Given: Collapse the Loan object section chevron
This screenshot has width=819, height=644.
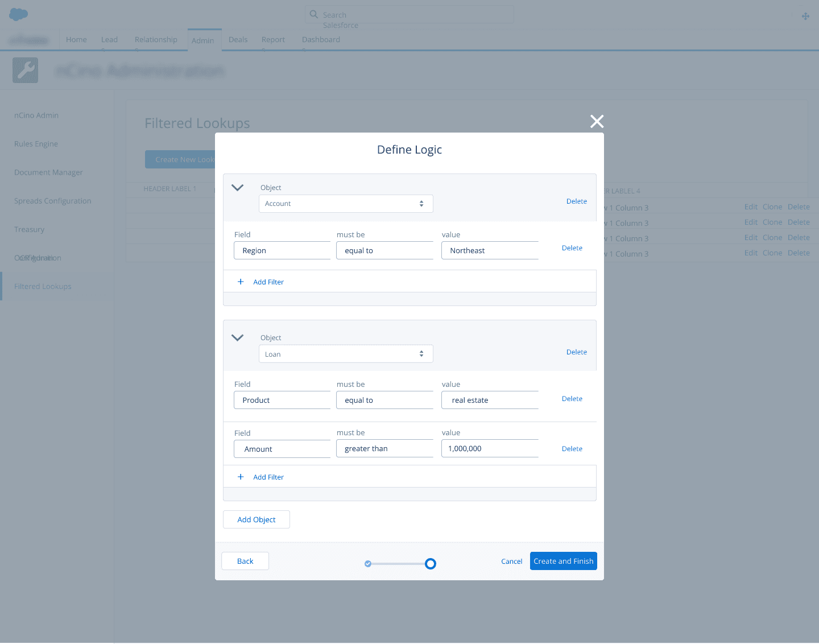Looking at the screenshot, I should point(238,338).
